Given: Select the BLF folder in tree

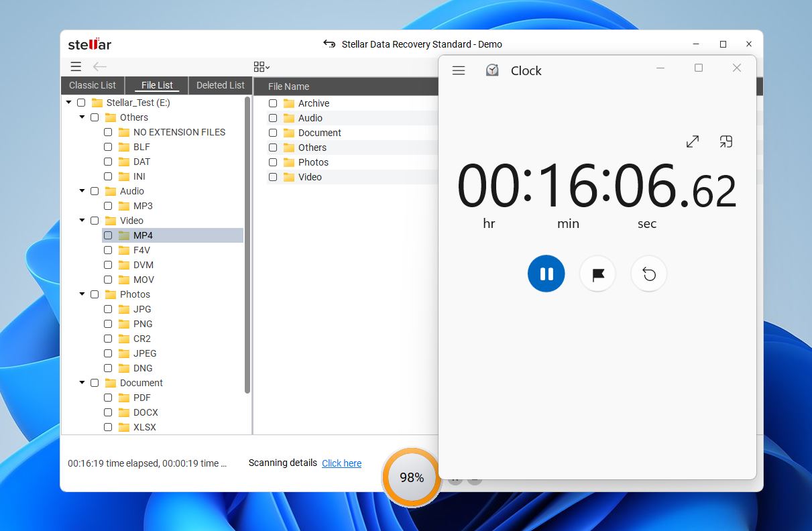Looking at the screenshot, I should [141, 147].
